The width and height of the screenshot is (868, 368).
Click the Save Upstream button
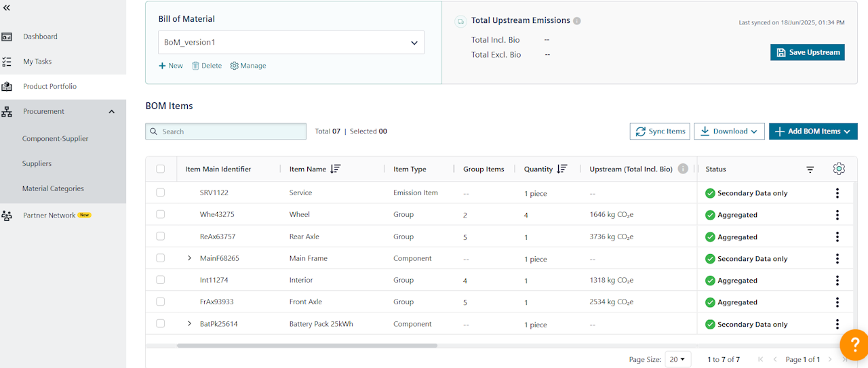point(807,52)
